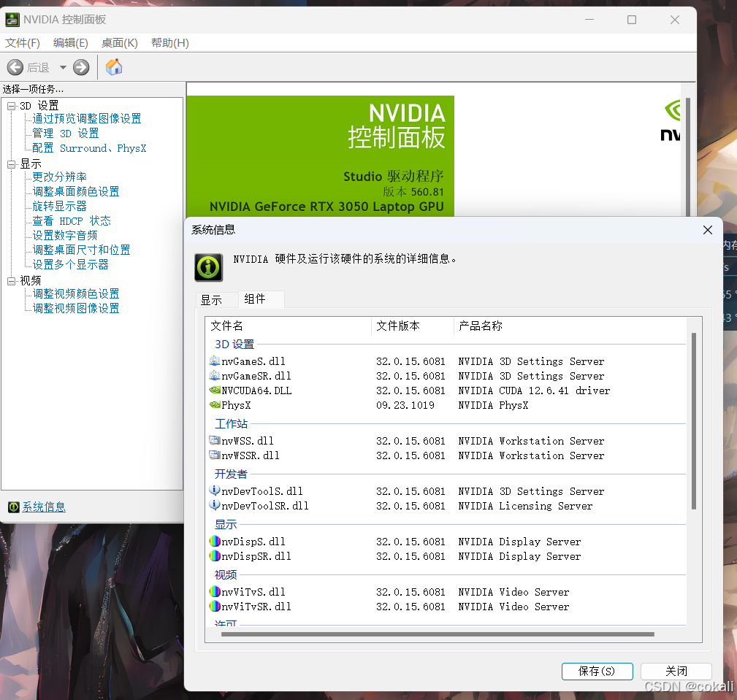Screen dimensions: 737x700
Task: Open 管理 3D 设置
Action: pyautogui.click(x=65, y=134)
